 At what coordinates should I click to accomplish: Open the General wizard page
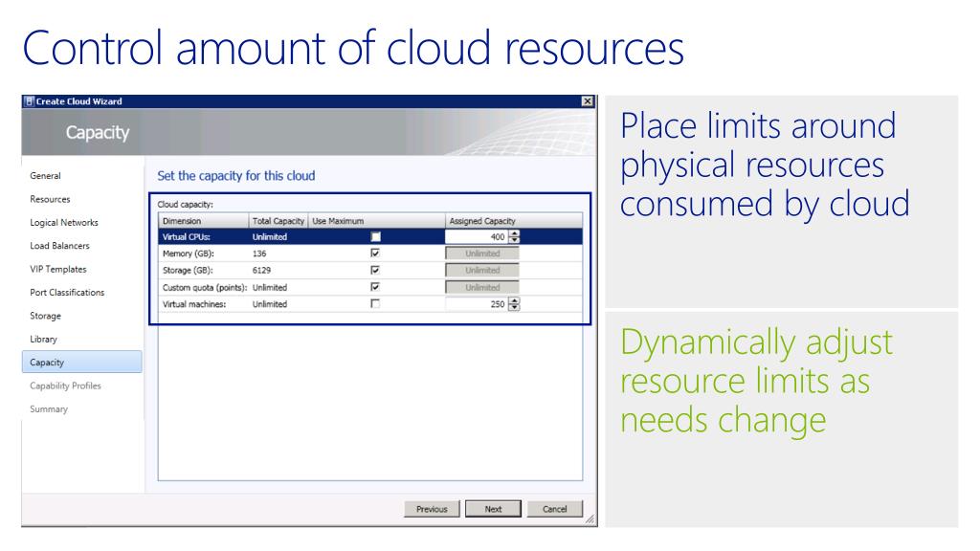(46, 176)
